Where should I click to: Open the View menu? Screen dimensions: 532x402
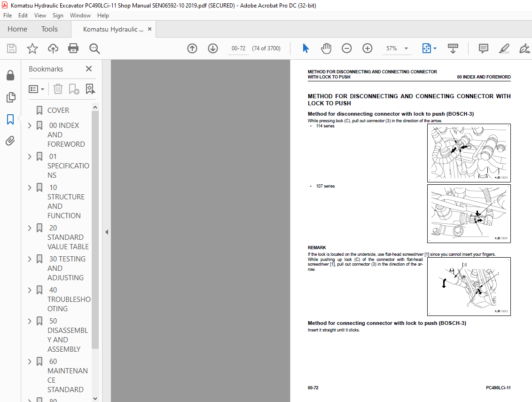point(40,16)
